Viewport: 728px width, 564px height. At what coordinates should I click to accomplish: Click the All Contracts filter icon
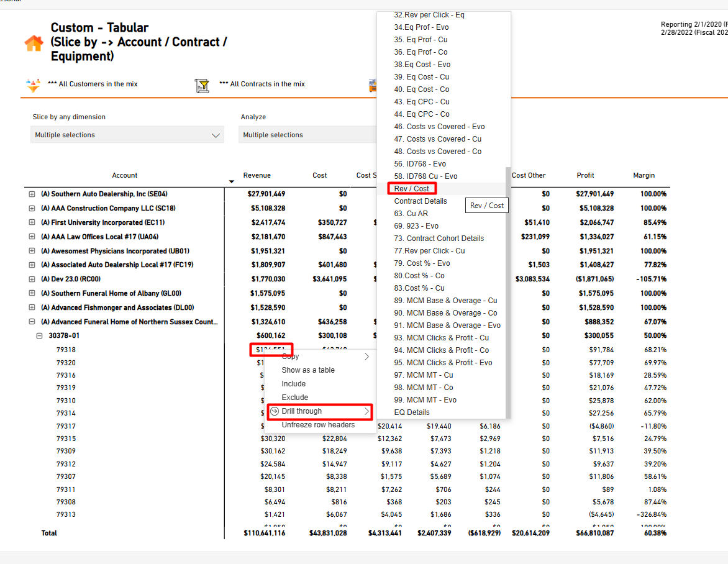click(x=202, y=86)
